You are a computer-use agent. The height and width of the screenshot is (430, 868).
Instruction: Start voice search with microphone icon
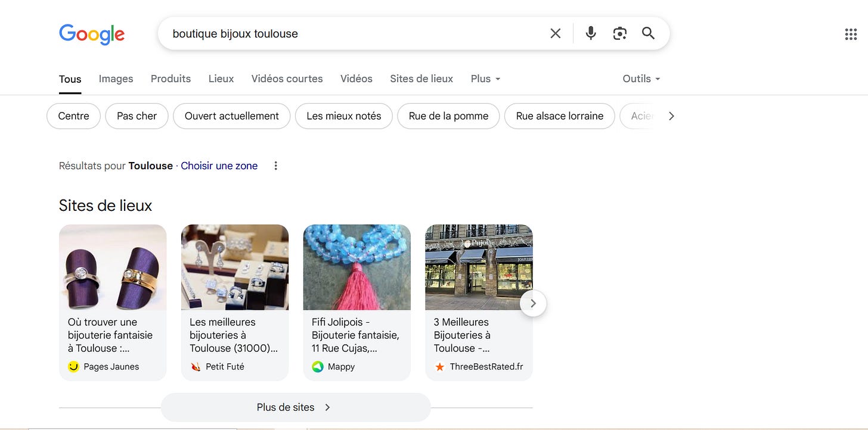point(591,33)
